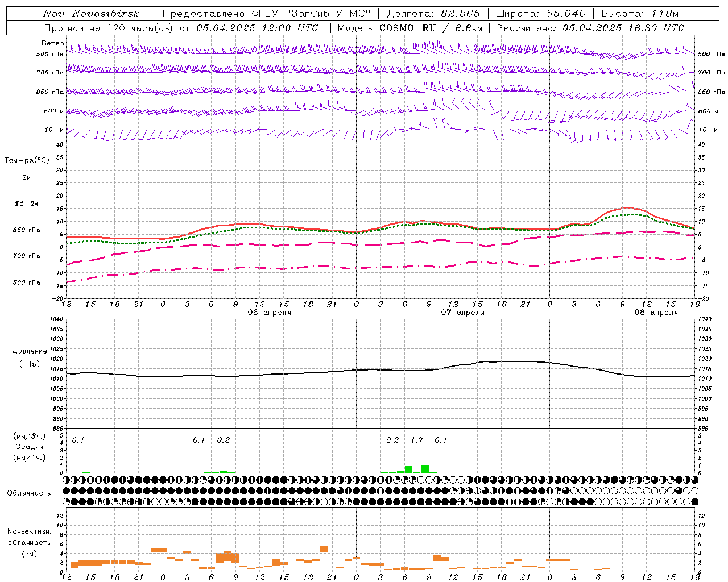Image resolution: width=728 pixels, height=582 pixels.
Task: Click the Ветер panel label
Action: tap(53, 43)
